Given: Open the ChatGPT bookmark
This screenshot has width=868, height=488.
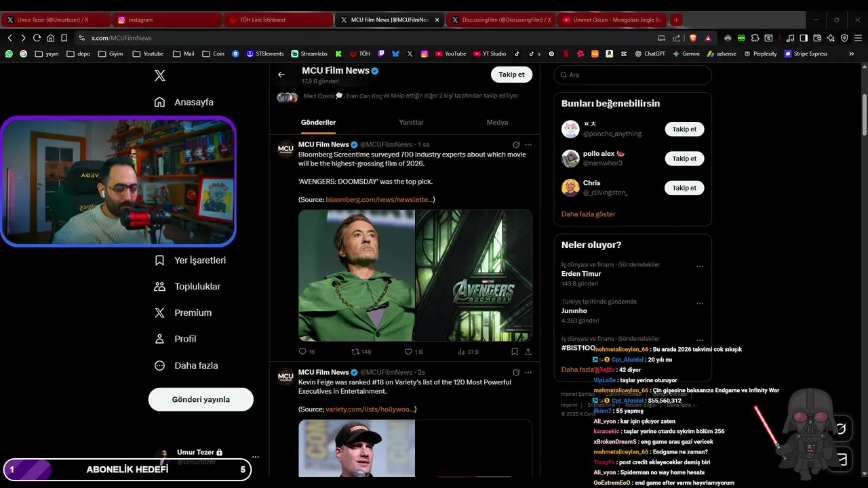Looking at the screenshot, I should coord(650,54).
